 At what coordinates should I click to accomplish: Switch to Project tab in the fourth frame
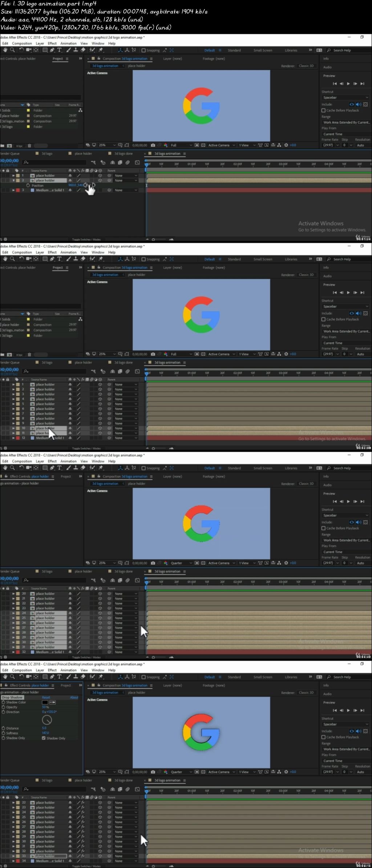66,685
